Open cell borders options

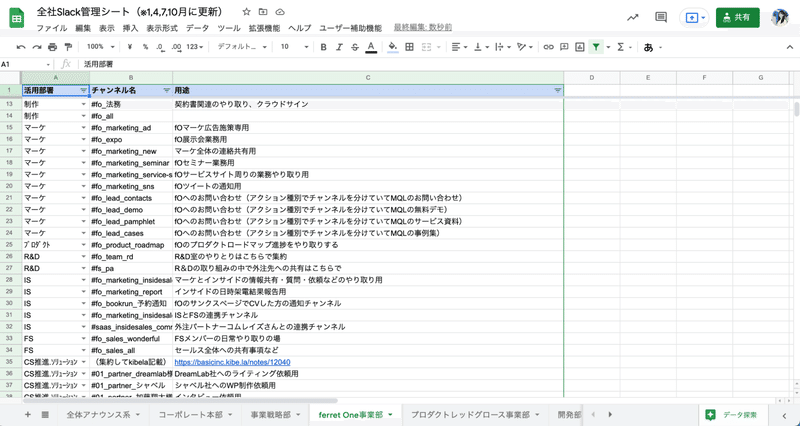[x=409, y=47]
